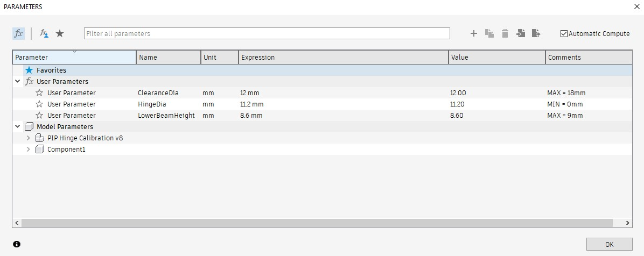Collapse the Model Parameters group
The height and width of the screenshot is (256, 644).
click(x=18, y=127)
